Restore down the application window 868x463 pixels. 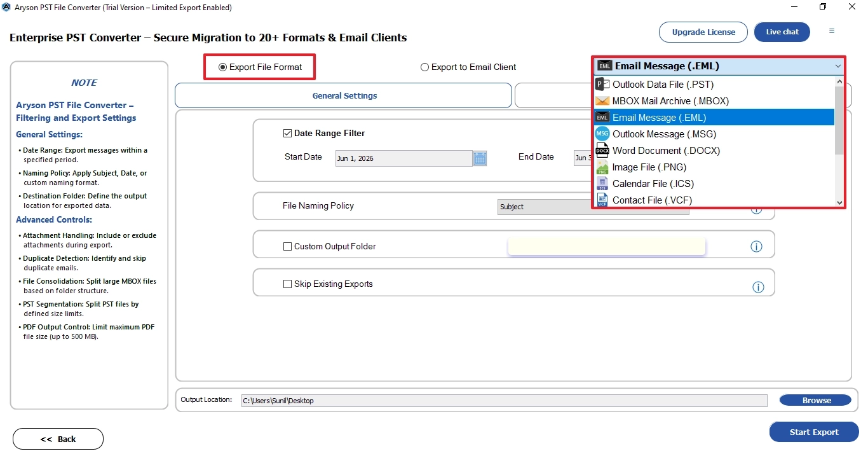[x=823, y=7]
